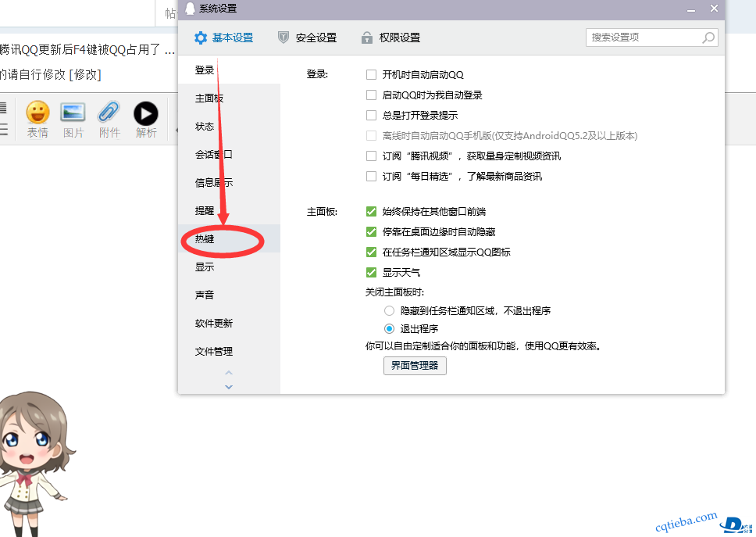This screenshot has width=756, height=537.
Task: Attach a file with 附件 paperclip icon
Action: [109, 119]
